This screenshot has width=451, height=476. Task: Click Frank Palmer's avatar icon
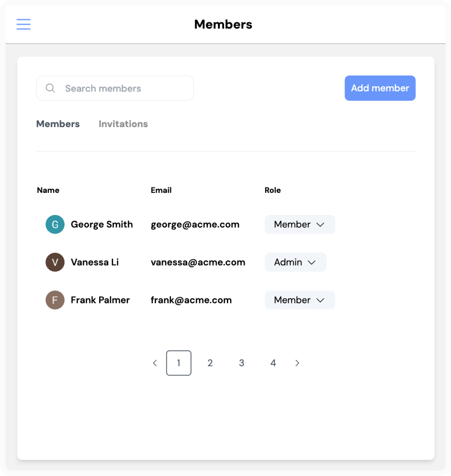[x=55, y=300]
